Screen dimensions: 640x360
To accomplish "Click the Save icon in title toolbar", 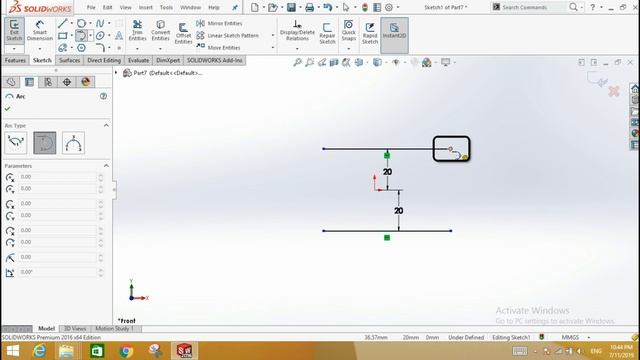I will tap(291, 7).
